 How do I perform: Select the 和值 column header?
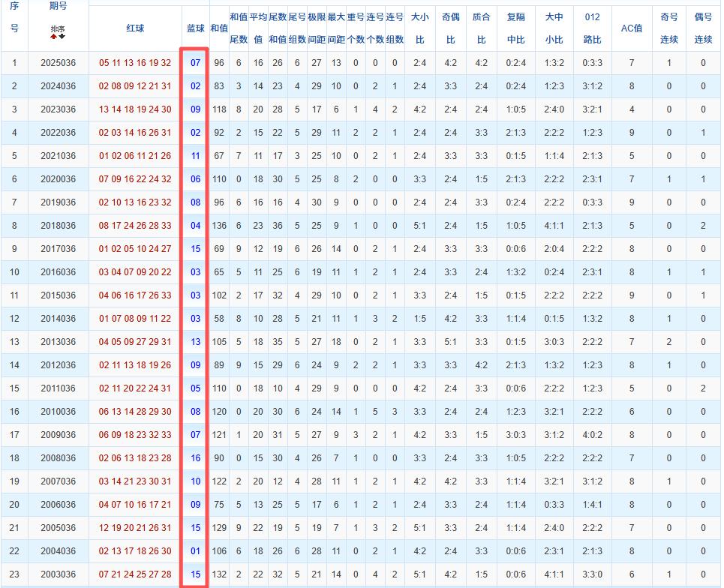click(219, 28)
